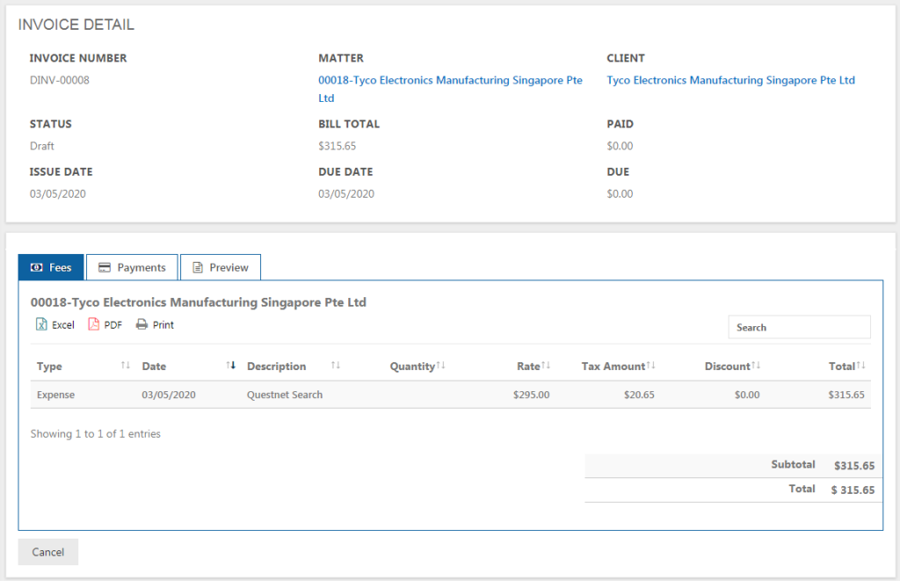This screenshot has width=900, height=588.
Task: Sort the table by Type column
Action: 83,366
